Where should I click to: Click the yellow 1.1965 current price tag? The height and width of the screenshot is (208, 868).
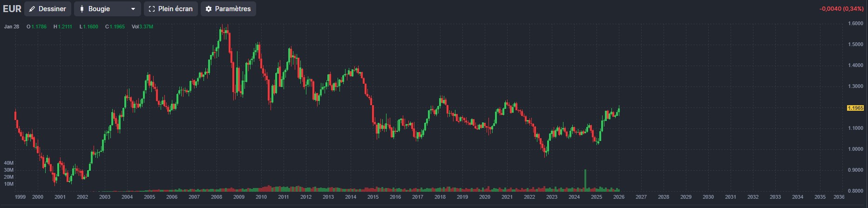click(x=855, y=108)
